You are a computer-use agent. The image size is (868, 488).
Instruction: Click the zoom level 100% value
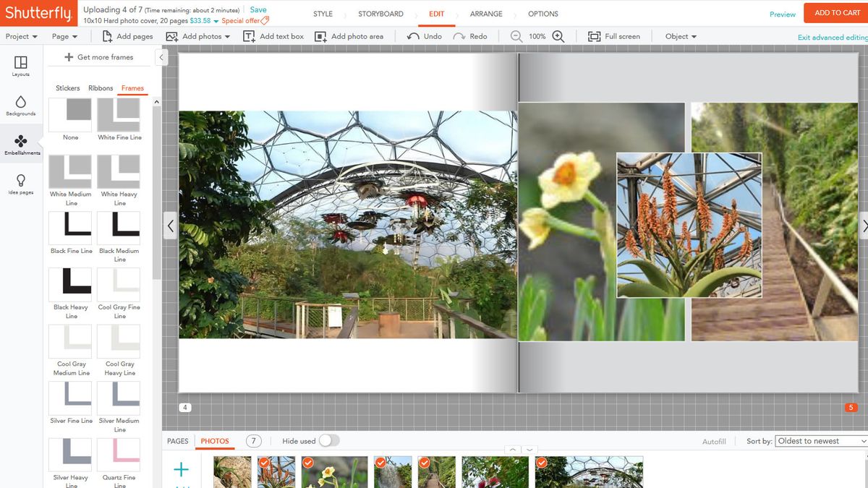537,36
